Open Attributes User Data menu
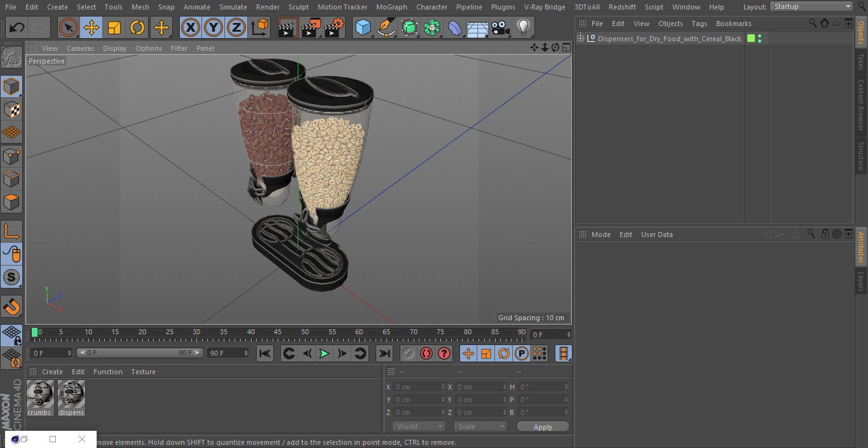868x448 pixels. [x=656, y=234]
